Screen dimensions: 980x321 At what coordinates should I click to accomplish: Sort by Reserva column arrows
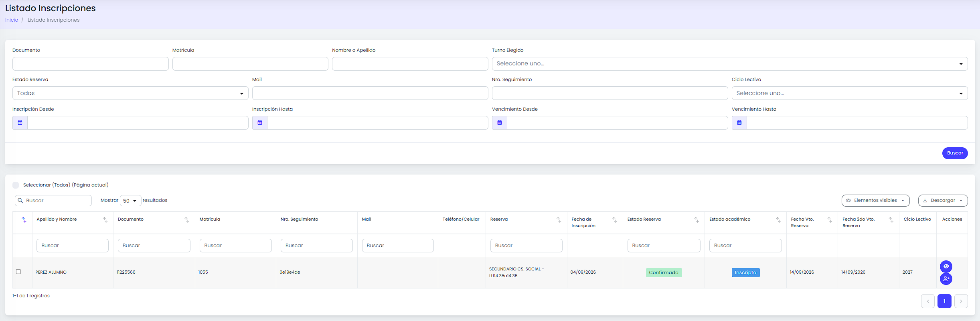559,220
